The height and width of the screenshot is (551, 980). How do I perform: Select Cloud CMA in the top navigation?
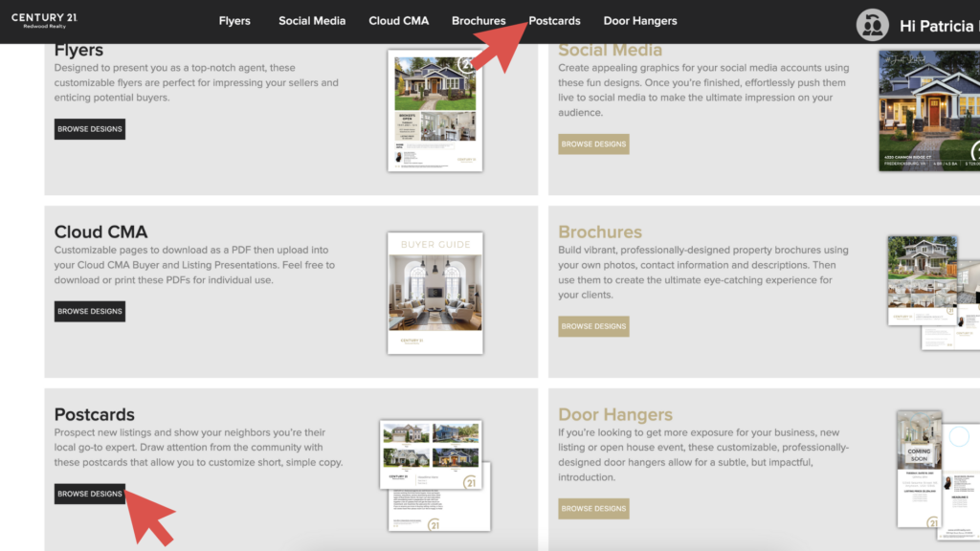[x=399, y=21]
